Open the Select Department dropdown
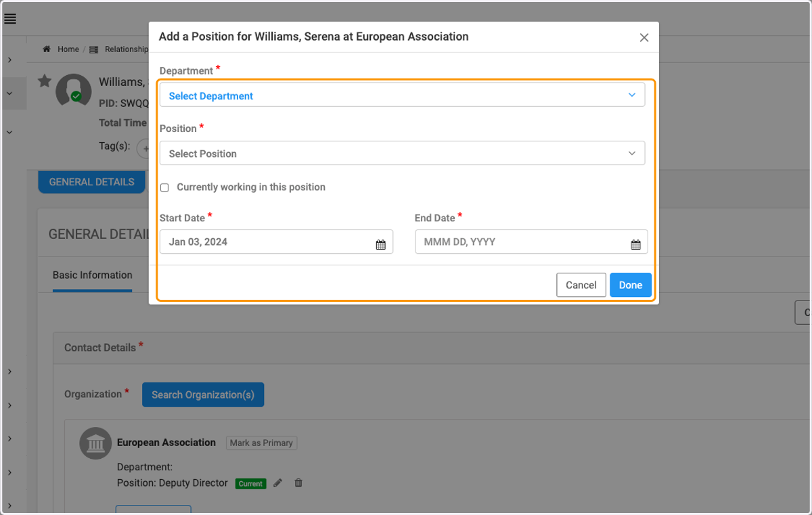The height and width of the screenshot is (515, 812). (x=402, y=95)
